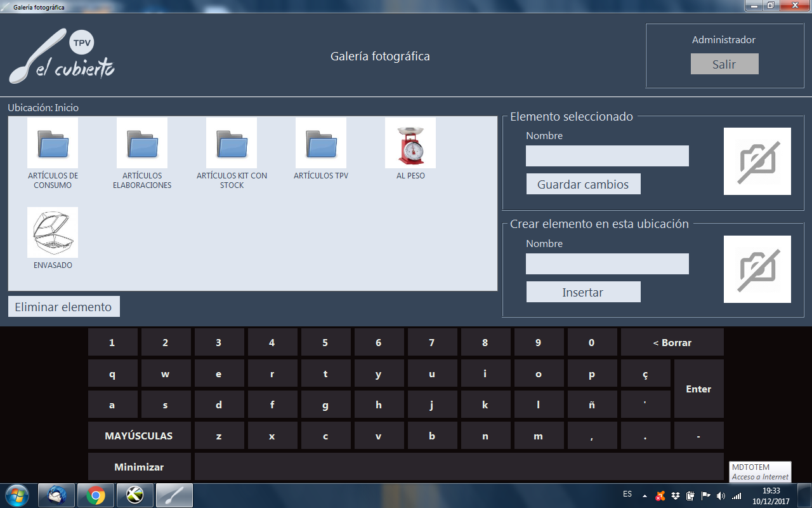Viewport: 812px width, 508px height.
Task: Toggle MAYÚSCULAS on the virtual keyboard
Action: pyautogui.click(x=139, y=436)
